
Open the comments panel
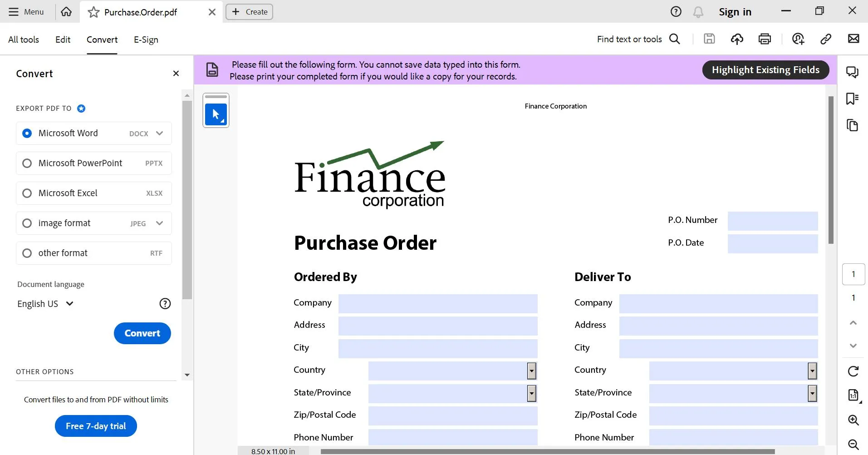coord(853,72)
